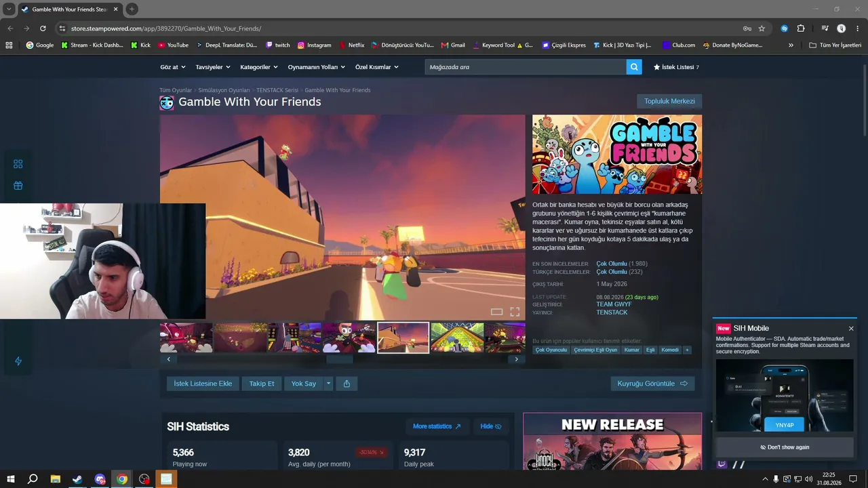Open the YouTube bookmark
The height and width of the screenshot is (488, 868).
pyautogui.click(x=173, y=45)
